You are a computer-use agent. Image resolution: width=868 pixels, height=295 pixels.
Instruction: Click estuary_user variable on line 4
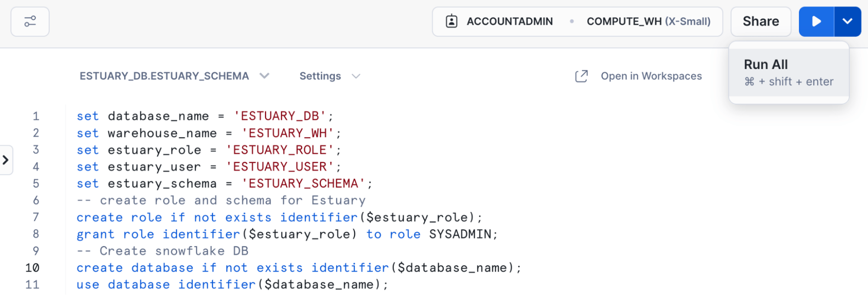pyautogui.click(x=155, y=167)
